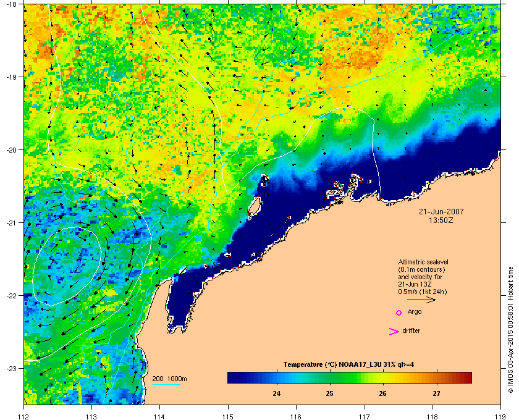Click the 'drifter' legend label

pyautogui.click(x=411, y=330)
